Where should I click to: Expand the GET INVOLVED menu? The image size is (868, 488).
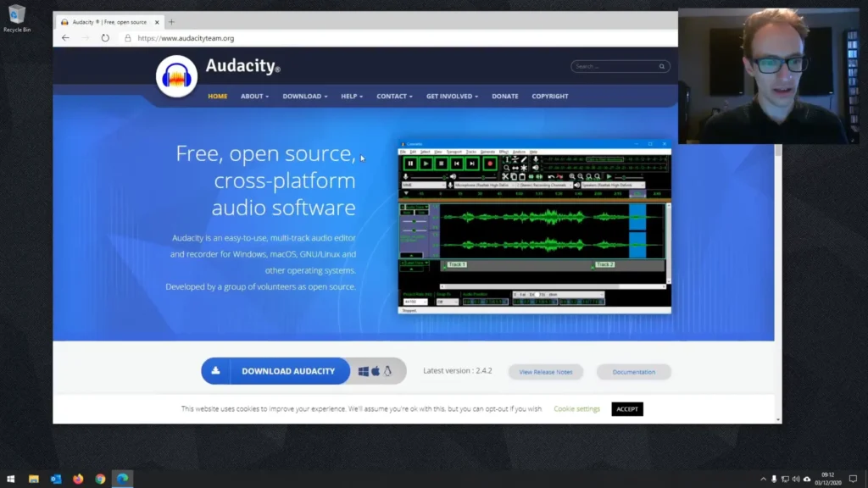coord(453,97)
